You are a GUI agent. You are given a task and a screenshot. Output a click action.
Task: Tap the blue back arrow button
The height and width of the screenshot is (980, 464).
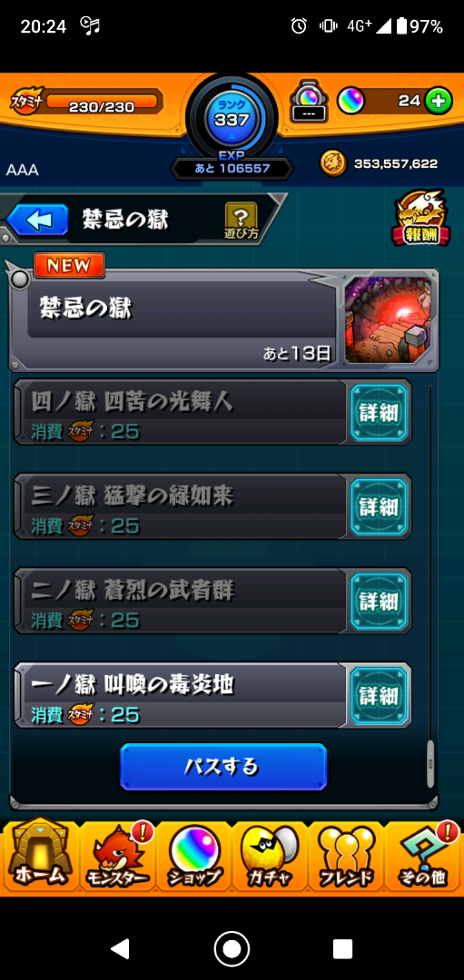pyautogui.click(x=37, y=220)
